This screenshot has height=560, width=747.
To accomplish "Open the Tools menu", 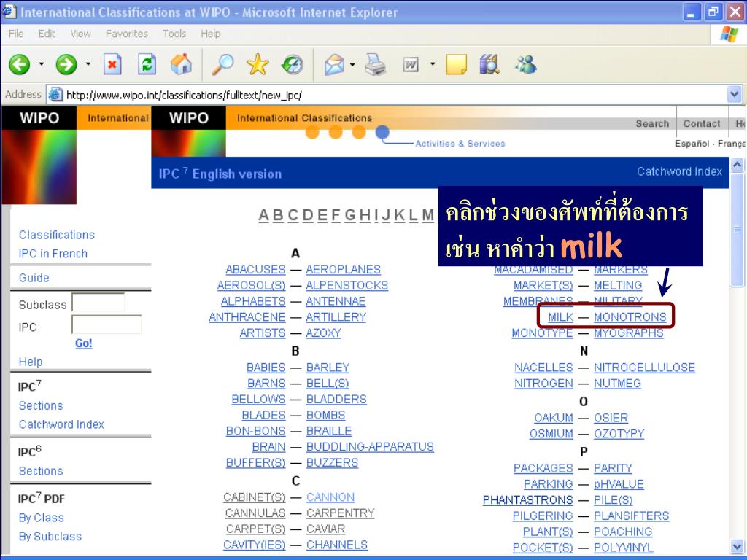I will pos(174,34).
